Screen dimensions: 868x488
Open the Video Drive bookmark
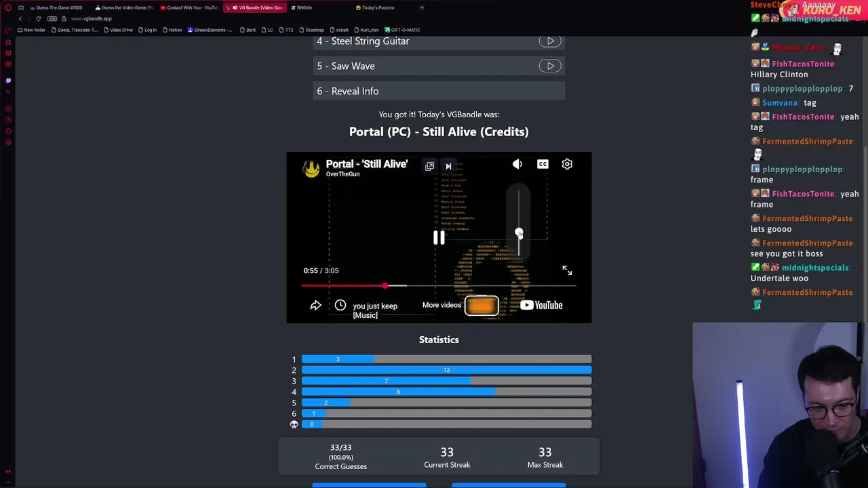[x=119, y=30]
